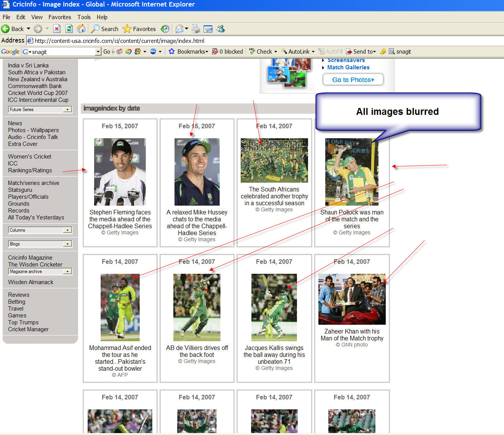Viewport: 504px width, 435px height.
Task: Click the Google toolbar puzzle-piece icon
Action: [138, 52]
